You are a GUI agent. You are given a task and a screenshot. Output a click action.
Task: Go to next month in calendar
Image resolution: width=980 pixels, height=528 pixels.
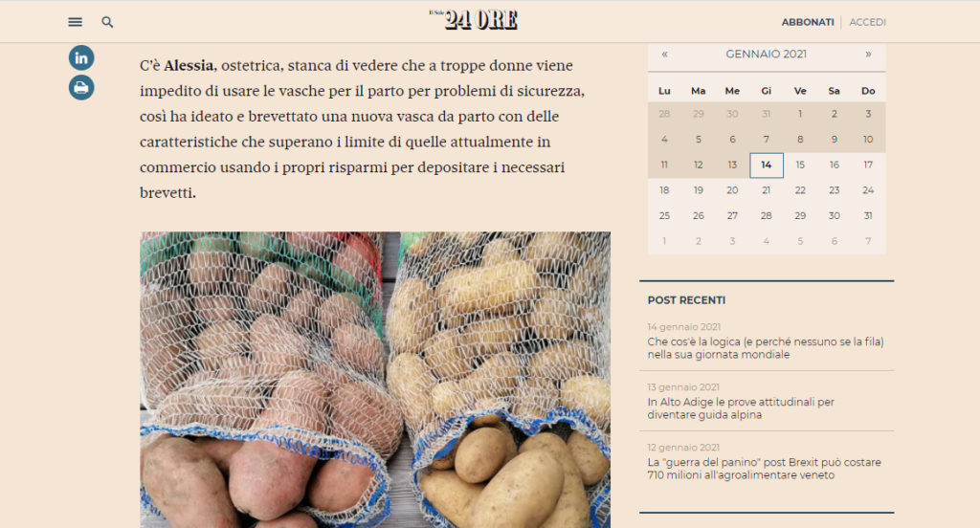pyautogui.click(x=868, y=55)
